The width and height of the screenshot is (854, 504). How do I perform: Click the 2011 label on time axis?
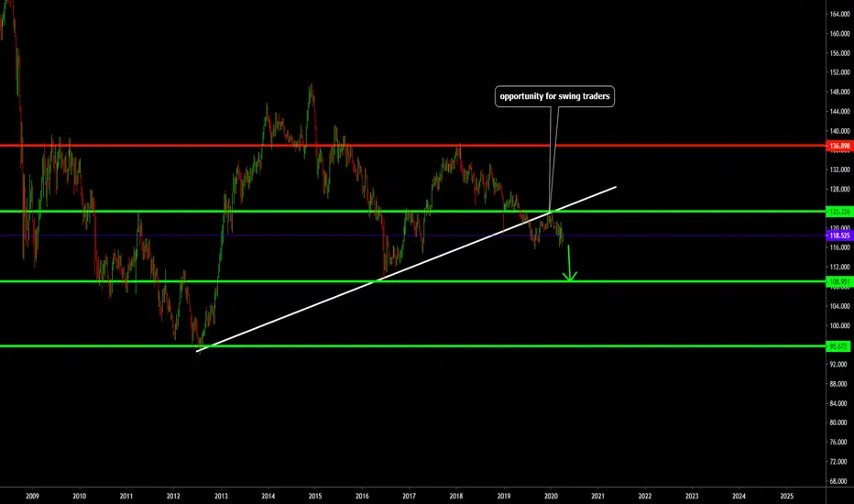click(126, 496)
